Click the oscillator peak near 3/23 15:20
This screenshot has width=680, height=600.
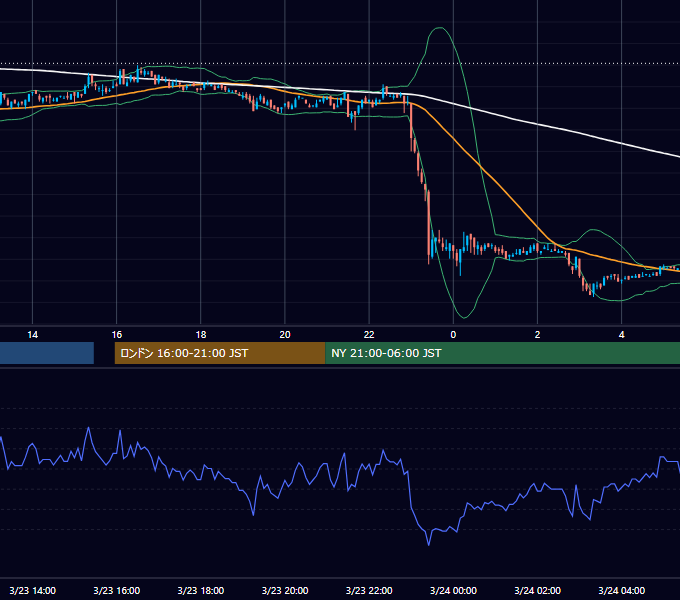[x=88, y=428]
